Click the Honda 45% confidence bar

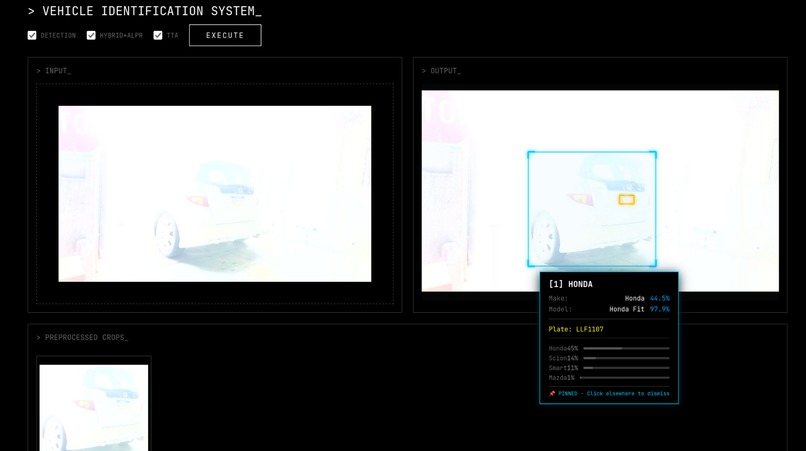point(626,349)
